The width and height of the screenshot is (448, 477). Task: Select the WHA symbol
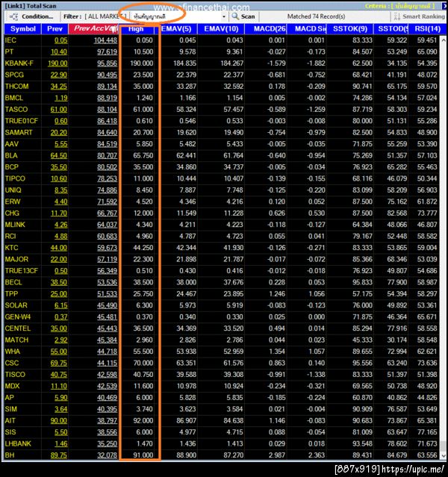13,352
